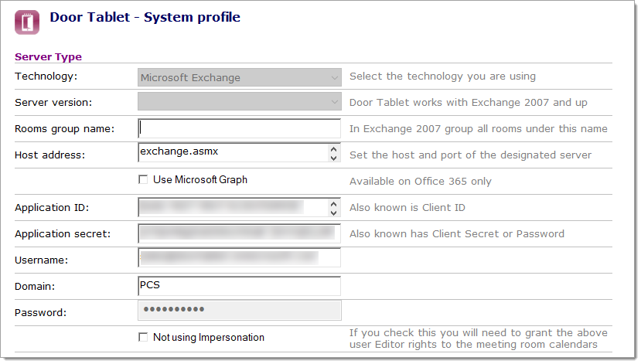Click the 'Available on Office 365 only' hint
This screenshot has height=364, width=641.
421,182
